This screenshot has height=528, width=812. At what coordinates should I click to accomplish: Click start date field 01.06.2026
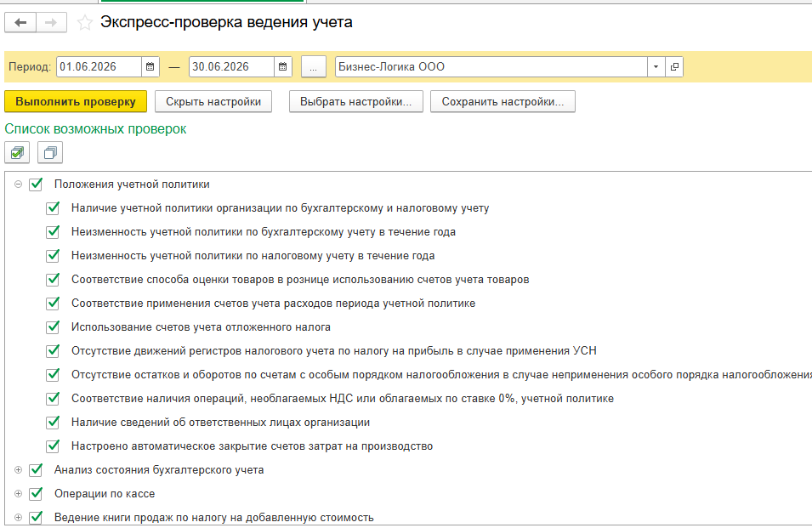pos(99,67)
